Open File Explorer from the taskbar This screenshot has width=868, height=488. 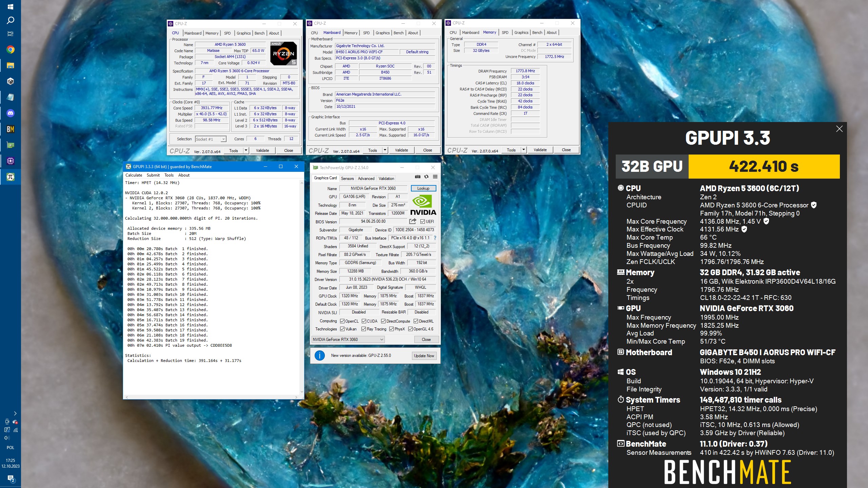(11, 65)
